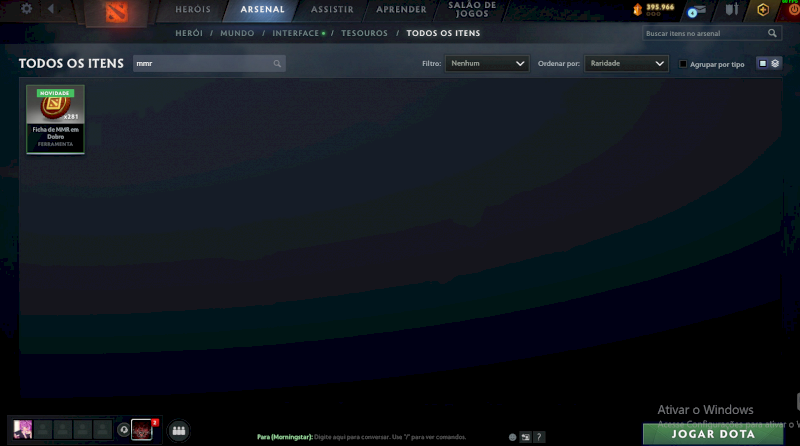Enable Agrupar por tipo checkbox
The height and width of the screenshot is (446, 800).
683,64
